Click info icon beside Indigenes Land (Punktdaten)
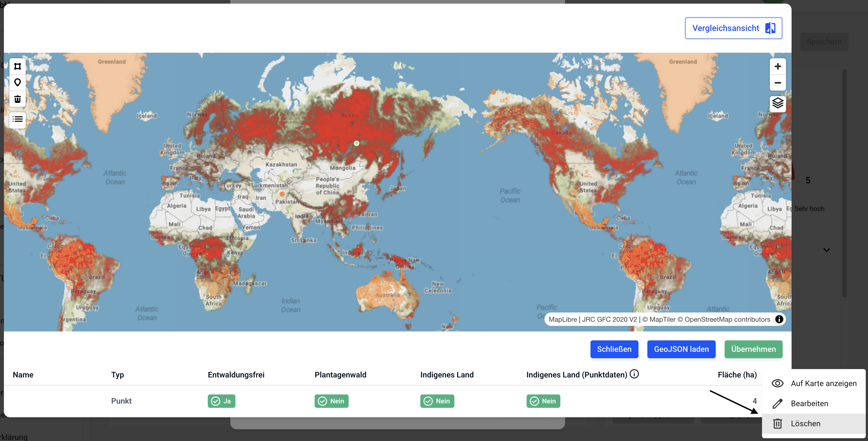The height and width of the screenshot is (441, 868). tap(634, 374)
